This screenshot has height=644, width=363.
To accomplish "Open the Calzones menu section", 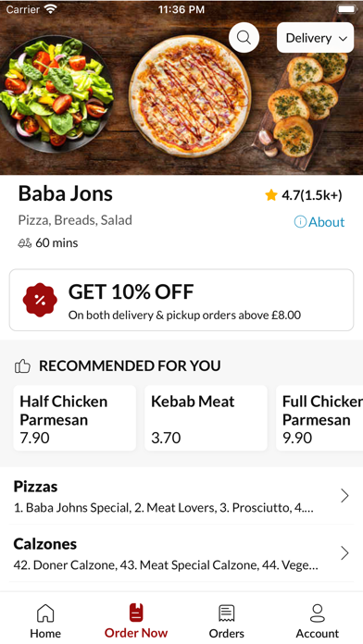I will (x=181, y=553).
